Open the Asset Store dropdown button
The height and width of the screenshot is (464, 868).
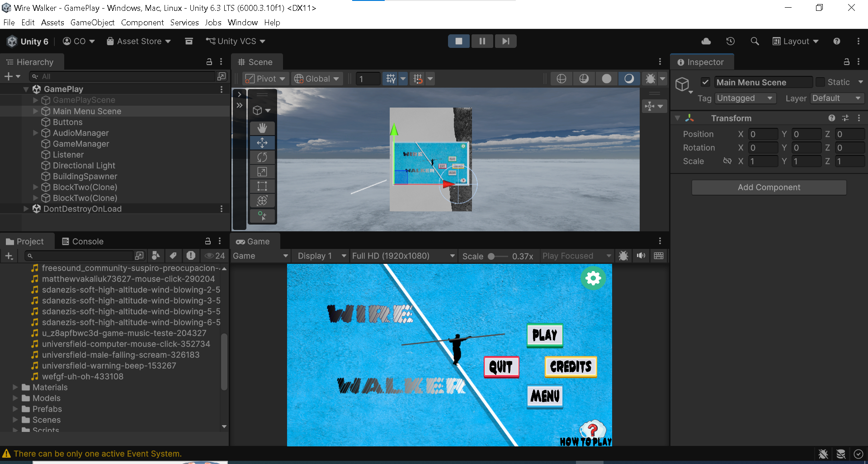tap(139, 41)
